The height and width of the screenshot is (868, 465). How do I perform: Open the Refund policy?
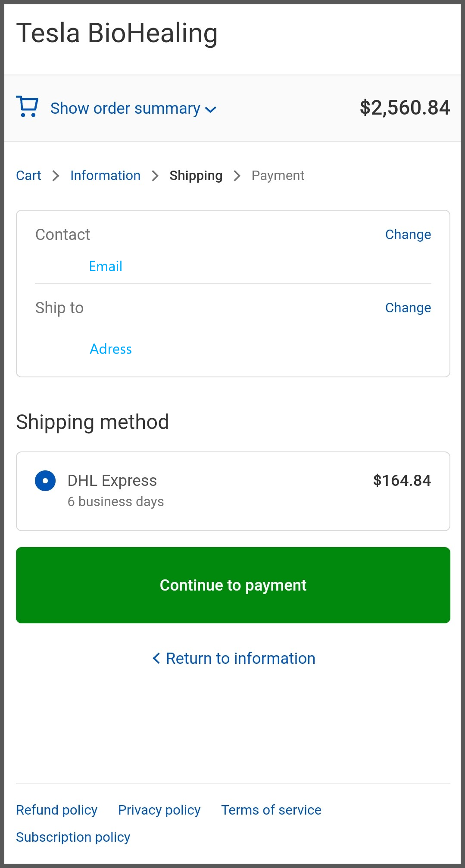(x=56, y=810)
